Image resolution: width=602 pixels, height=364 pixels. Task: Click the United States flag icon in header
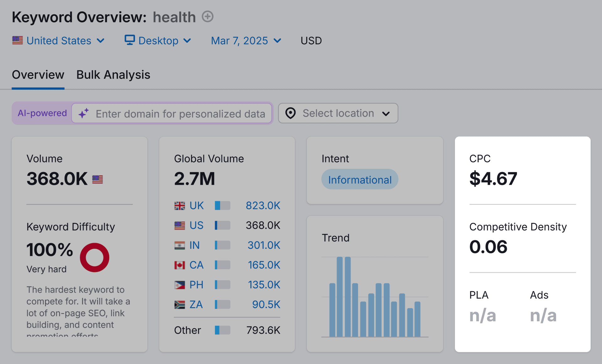pos(18,40)
